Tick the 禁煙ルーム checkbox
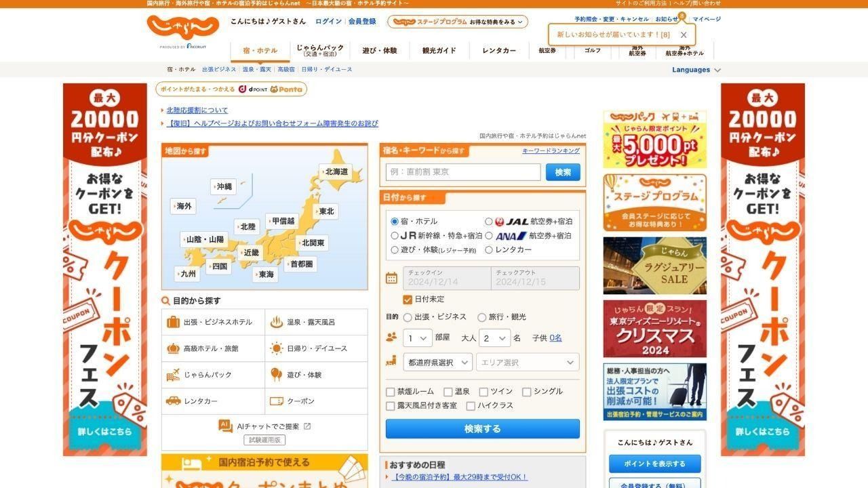The height and width of the screenshot is (488, 868). [x=391, y=392]
